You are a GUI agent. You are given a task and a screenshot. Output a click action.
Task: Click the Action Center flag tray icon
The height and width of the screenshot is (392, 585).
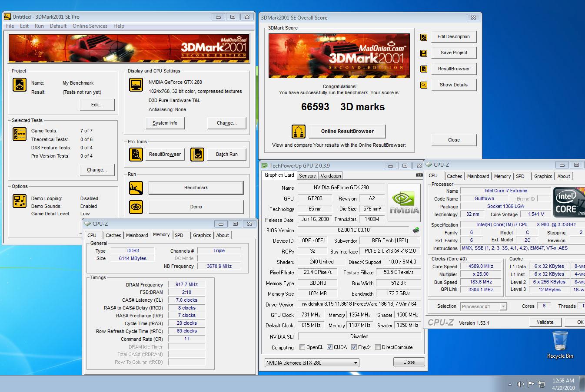tap(531, 384)
